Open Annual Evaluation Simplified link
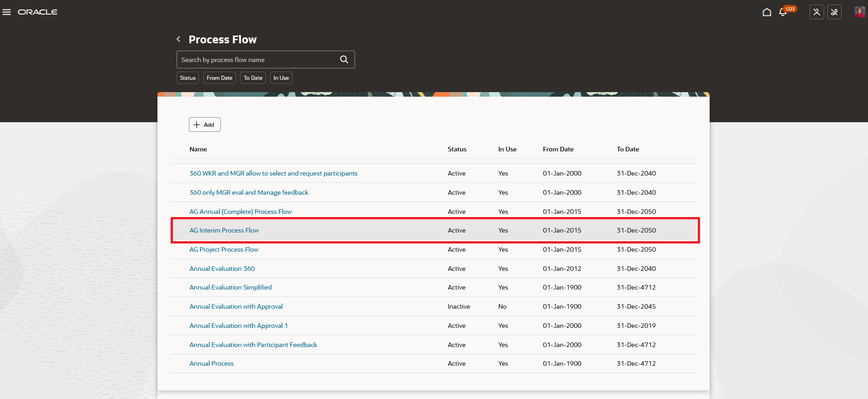The width and height of the screenshot is (868, 399). click(230, 287)
